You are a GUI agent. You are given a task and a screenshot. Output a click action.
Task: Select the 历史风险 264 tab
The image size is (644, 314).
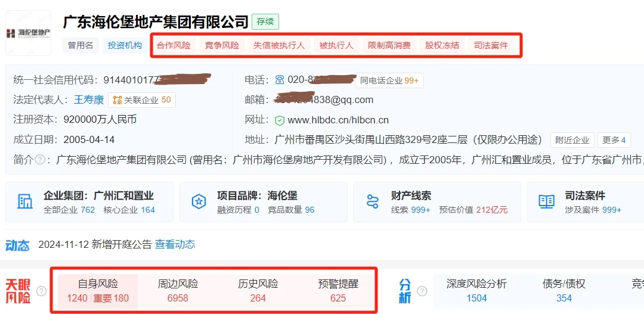tap(258, 291)
